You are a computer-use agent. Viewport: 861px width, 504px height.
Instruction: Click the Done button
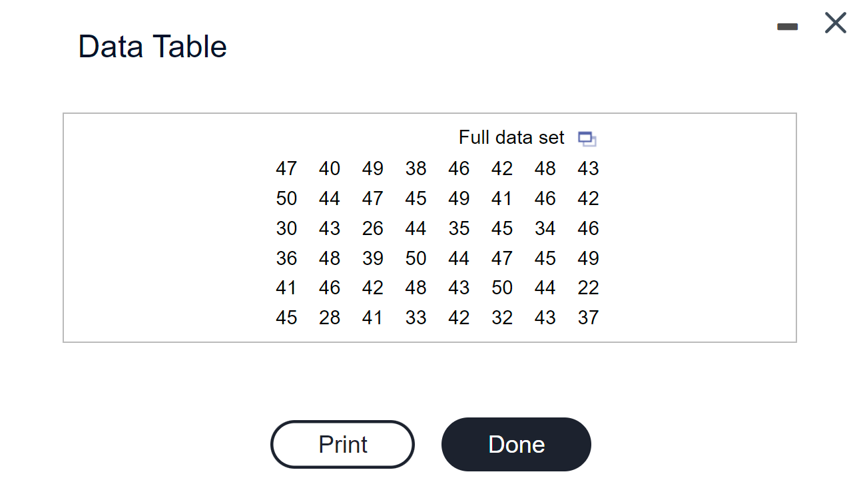[x=516, y=444]
